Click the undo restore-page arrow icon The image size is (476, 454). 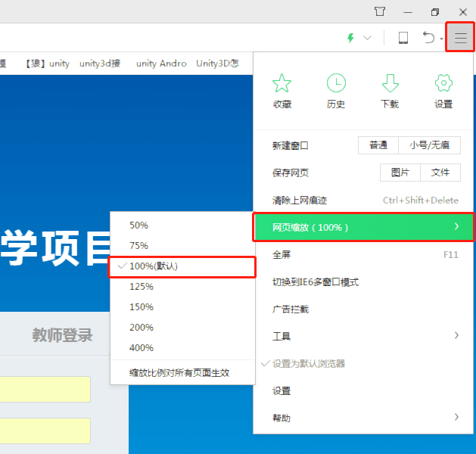[429, 38]
